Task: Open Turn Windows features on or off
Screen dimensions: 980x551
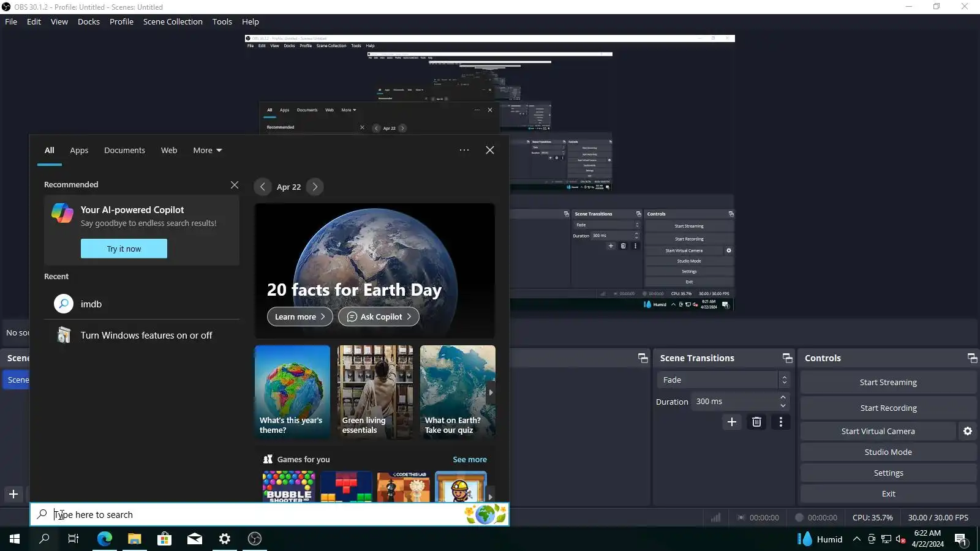Action: click(x=141, y=335)
